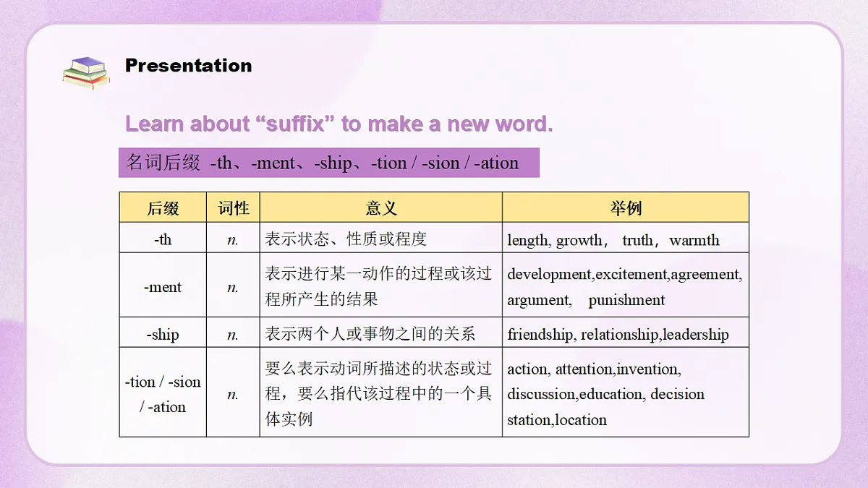Image resolution: width=868 pixels, height=488 pixels.
Task: Click the 'Learn about "suffix"' title line
Action: click(x=339, y=124)
